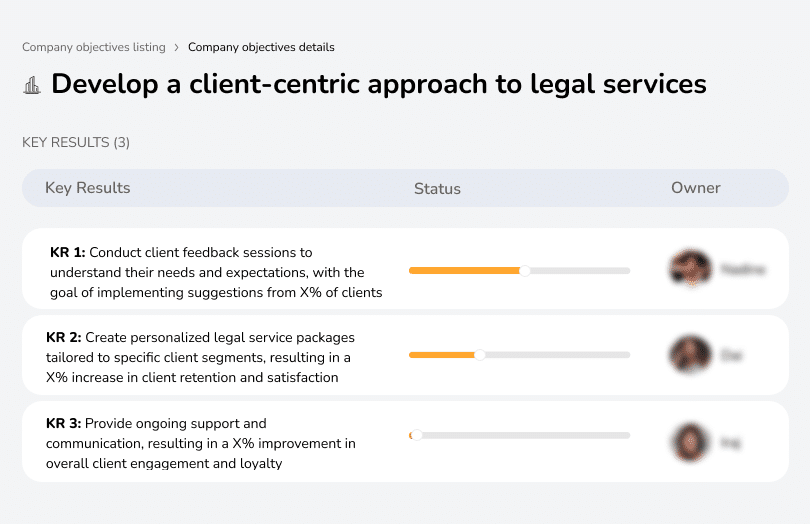Click the KEY RESULTS (3) label

pos(76,142)
